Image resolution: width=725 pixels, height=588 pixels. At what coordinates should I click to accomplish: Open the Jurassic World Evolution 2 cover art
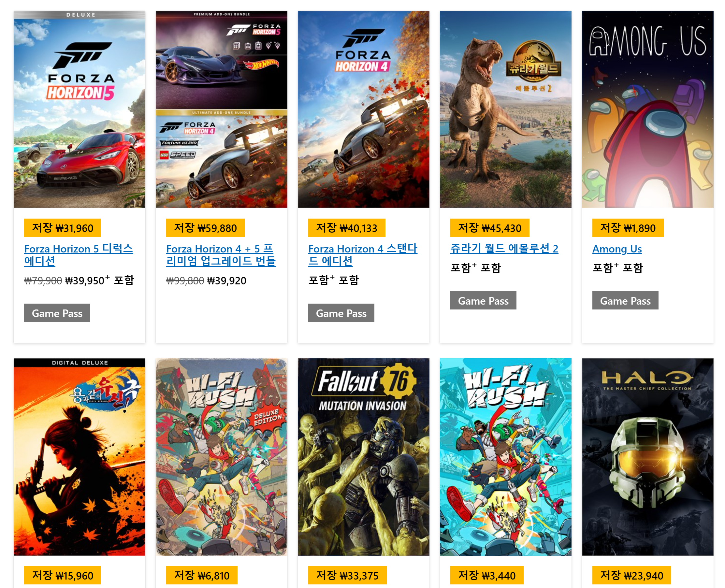[505, 109]
